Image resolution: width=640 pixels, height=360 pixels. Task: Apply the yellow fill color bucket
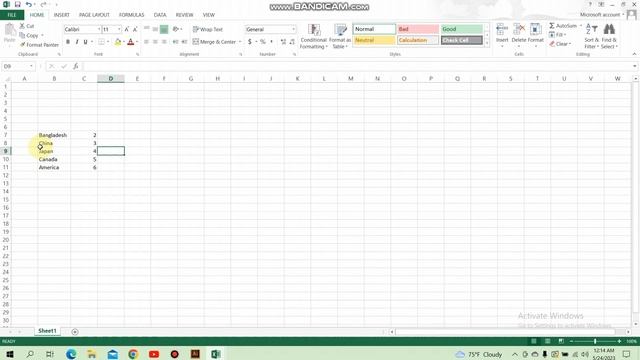click(x=118, y=42)
